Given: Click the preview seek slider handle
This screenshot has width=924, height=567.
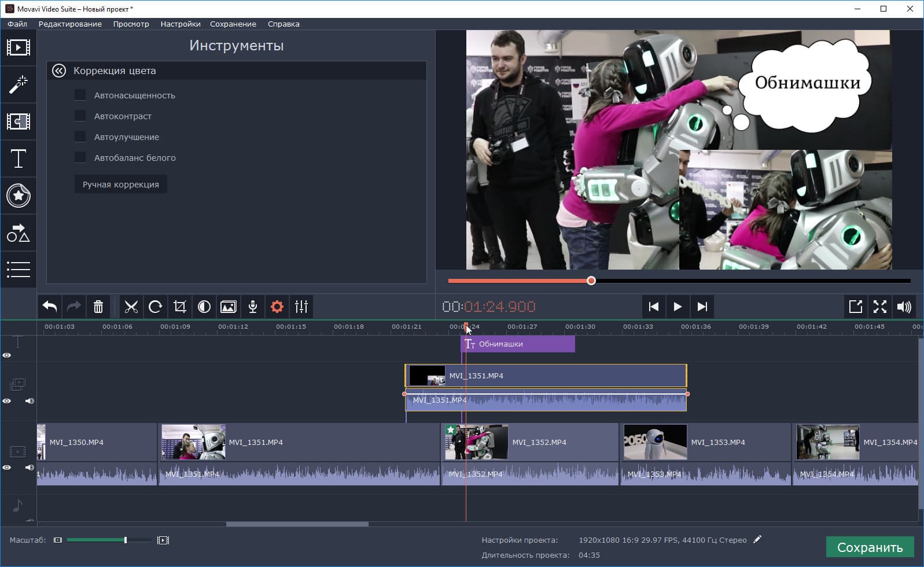Looking at the screenshot, I should click(591, 281).
